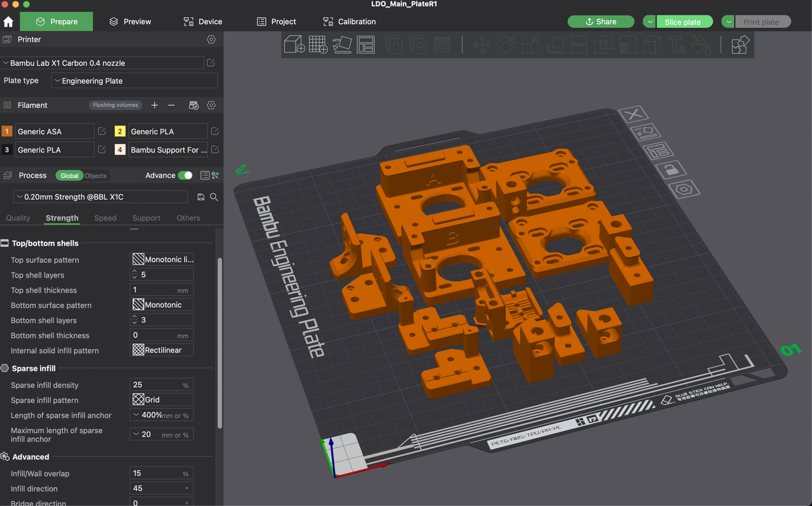Toggle the Advanced settings switch

[185, 175]
